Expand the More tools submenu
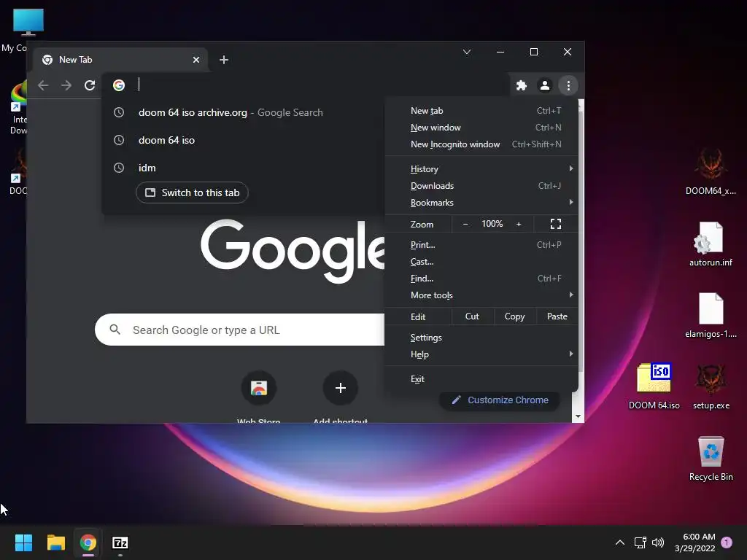Viewport: 747px width, 560px height. [481, 295]
